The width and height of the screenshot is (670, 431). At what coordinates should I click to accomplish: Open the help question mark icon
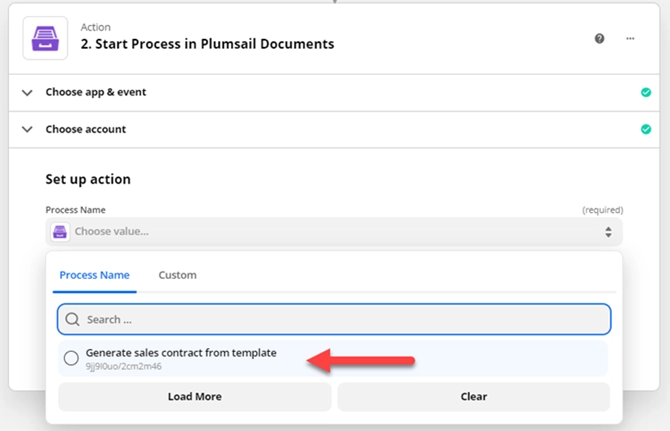pos(599,39)
